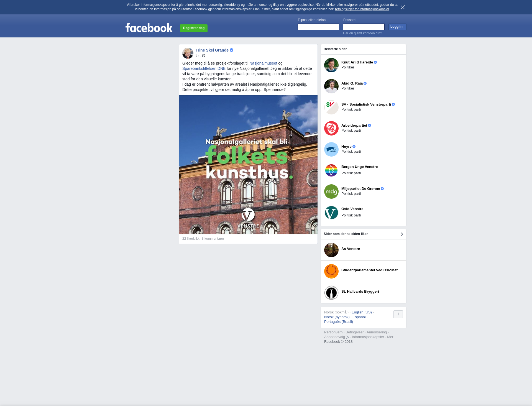Open the Informasjonskapsler footer link
The image size is (532, 406).
point(368,337)
